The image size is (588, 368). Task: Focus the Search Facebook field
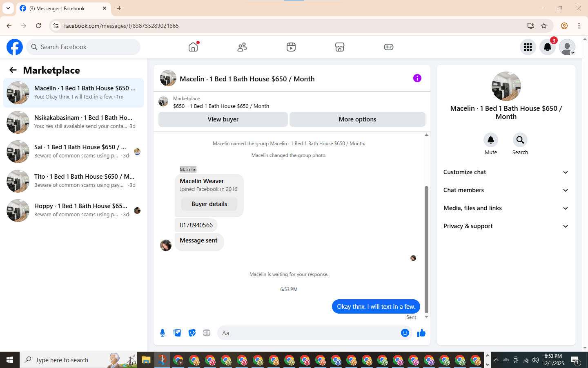click(83, 47)
